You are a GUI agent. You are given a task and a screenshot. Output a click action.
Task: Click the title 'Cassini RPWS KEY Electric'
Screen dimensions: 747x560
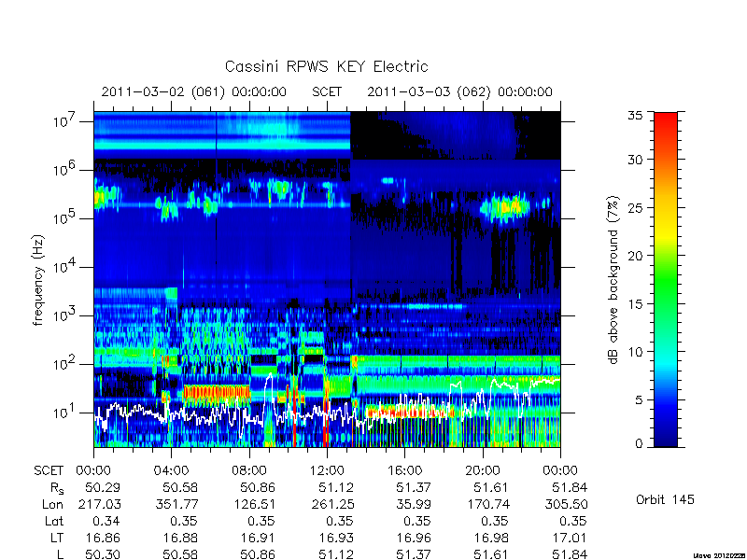coord(326,66)
